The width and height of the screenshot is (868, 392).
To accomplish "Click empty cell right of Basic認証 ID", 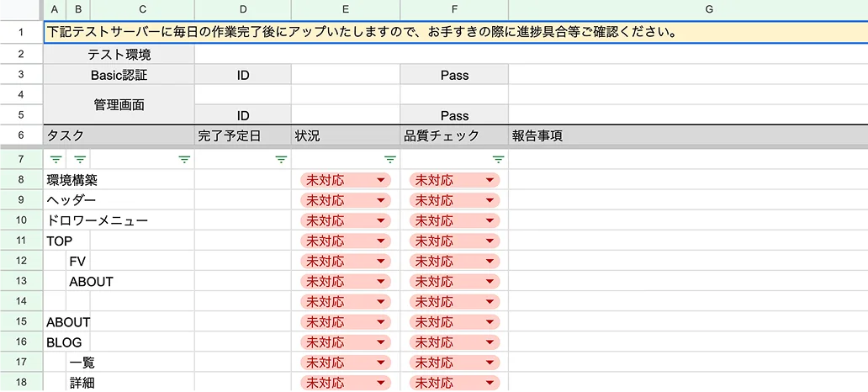I will (346, 75).
